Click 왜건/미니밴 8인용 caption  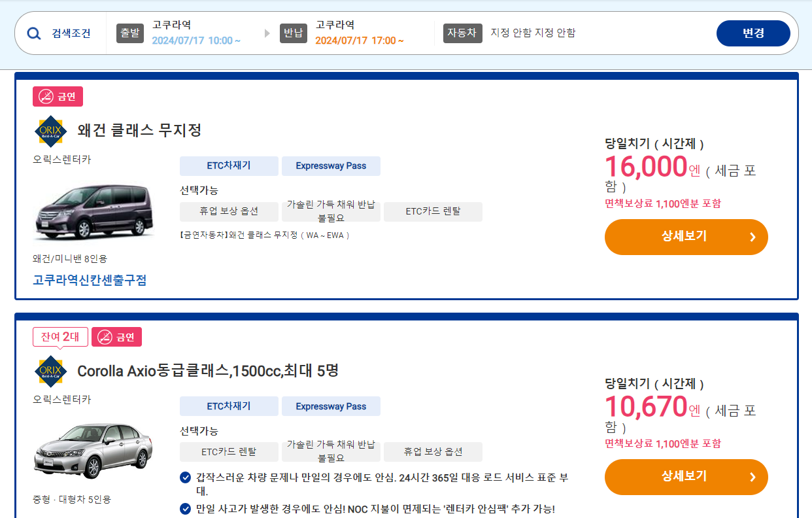[x=70, y=258]
